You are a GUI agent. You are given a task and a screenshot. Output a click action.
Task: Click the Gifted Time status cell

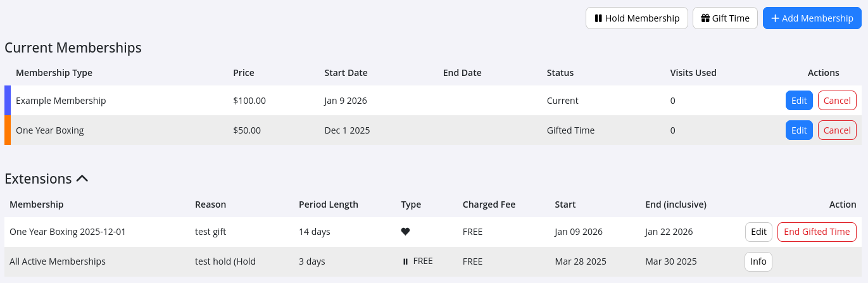tap(570, 130)
